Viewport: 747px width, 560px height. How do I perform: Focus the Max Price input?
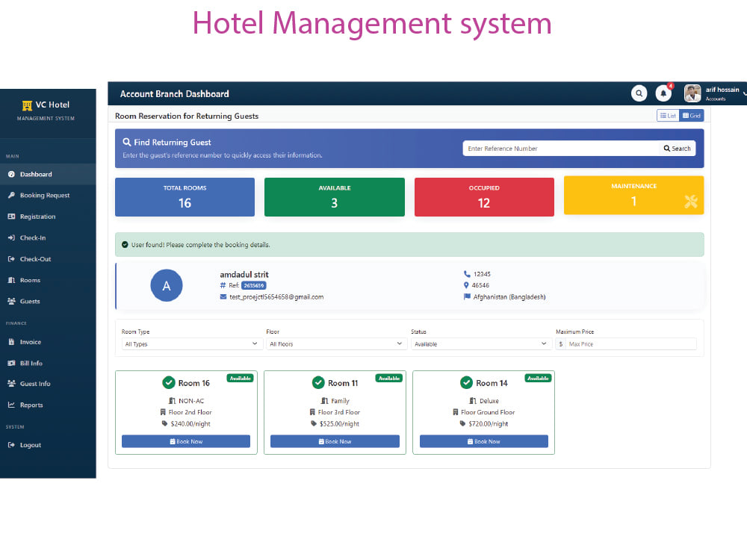(x=631, y=343)
